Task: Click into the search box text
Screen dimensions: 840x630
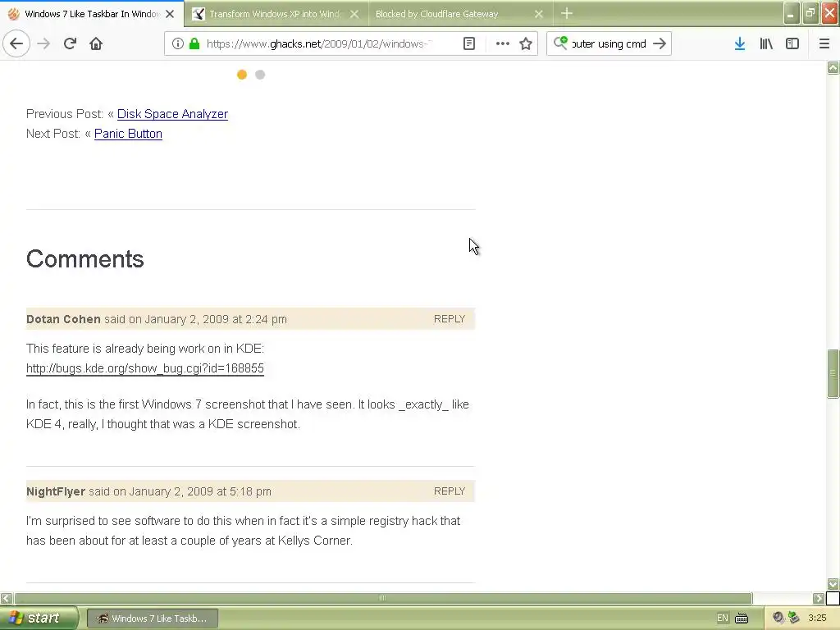Action: coord(609,44)
